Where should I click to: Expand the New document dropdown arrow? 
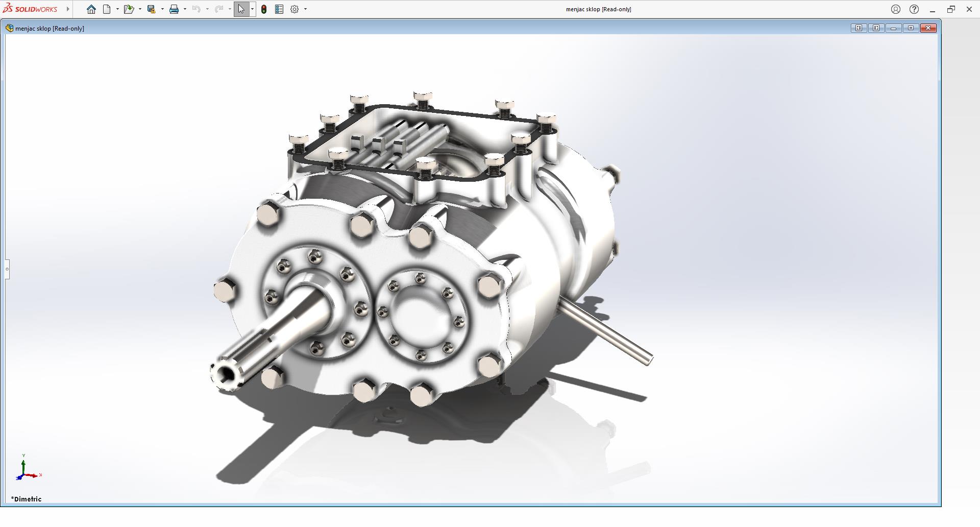click(x=117, y=9)
